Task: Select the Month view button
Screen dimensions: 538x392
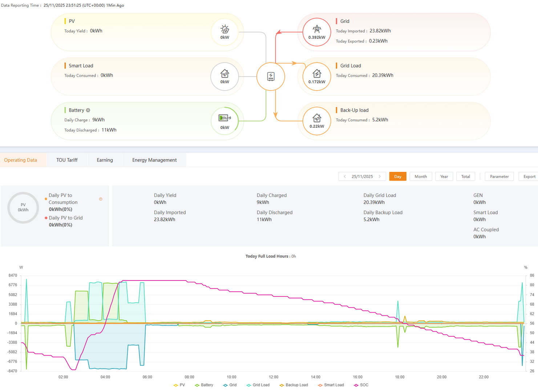Action: 421,177
